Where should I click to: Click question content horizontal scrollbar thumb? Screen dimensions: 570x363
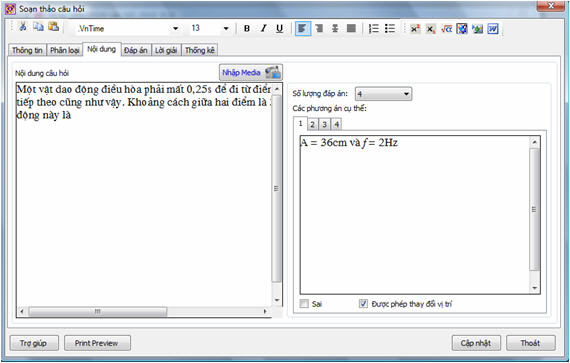[x=98, y=311]
